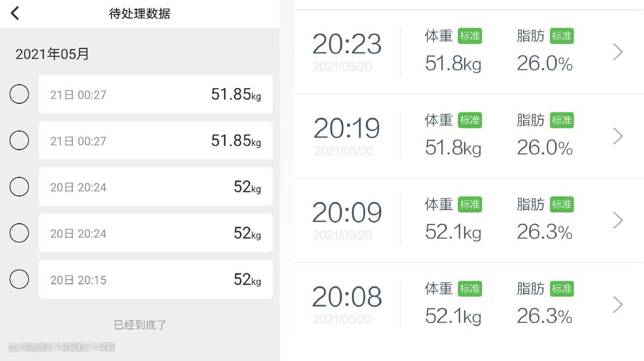The height and width of the screenshot is (361, 644).
Task: Tap the 2021年05月 month header
Action: click(x=52, y=54)
